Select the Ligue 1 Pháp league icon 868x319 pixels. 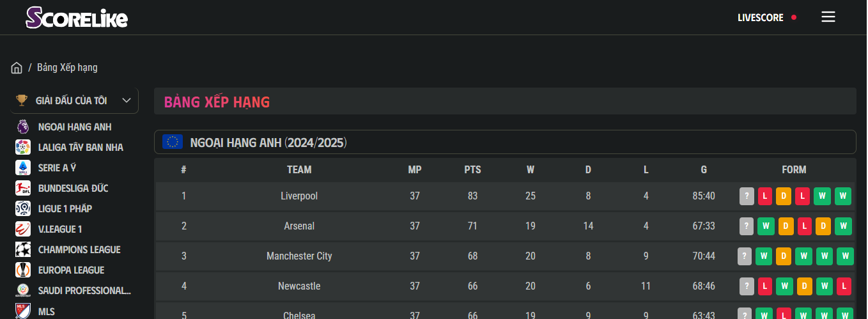(23, 208)
